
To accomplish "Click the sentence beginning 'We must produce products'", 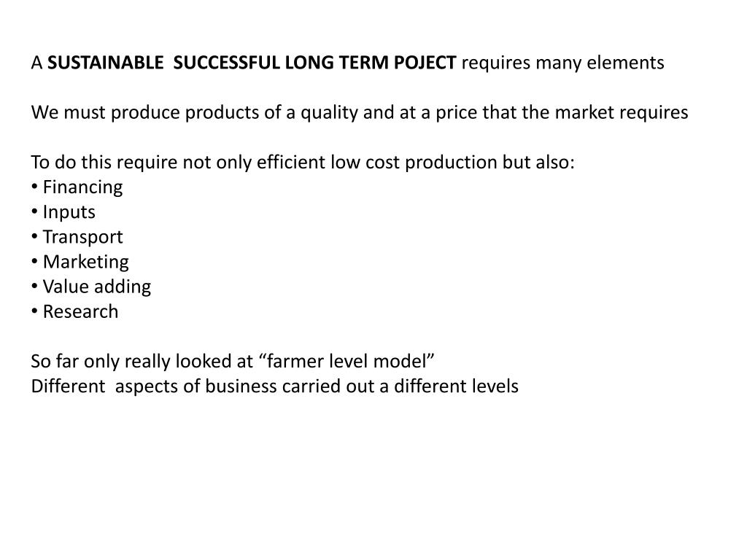I will tap(360, 113).
